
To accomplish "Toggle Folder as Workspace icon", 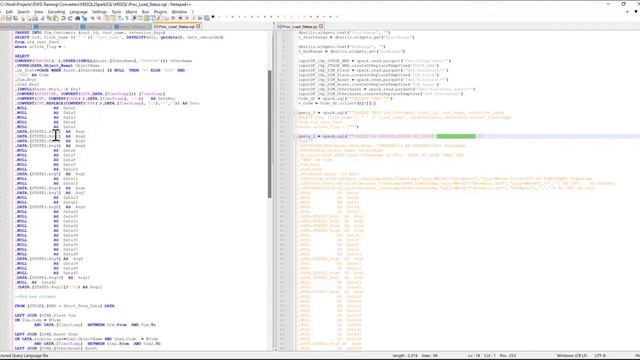I will point(166,18).
